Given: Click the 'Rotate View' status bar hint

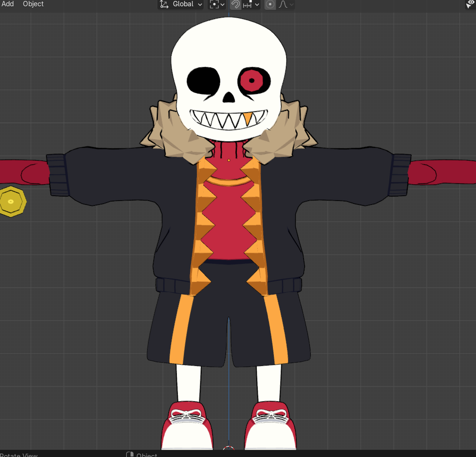Looking at the screenshot, I should point(19,455).
